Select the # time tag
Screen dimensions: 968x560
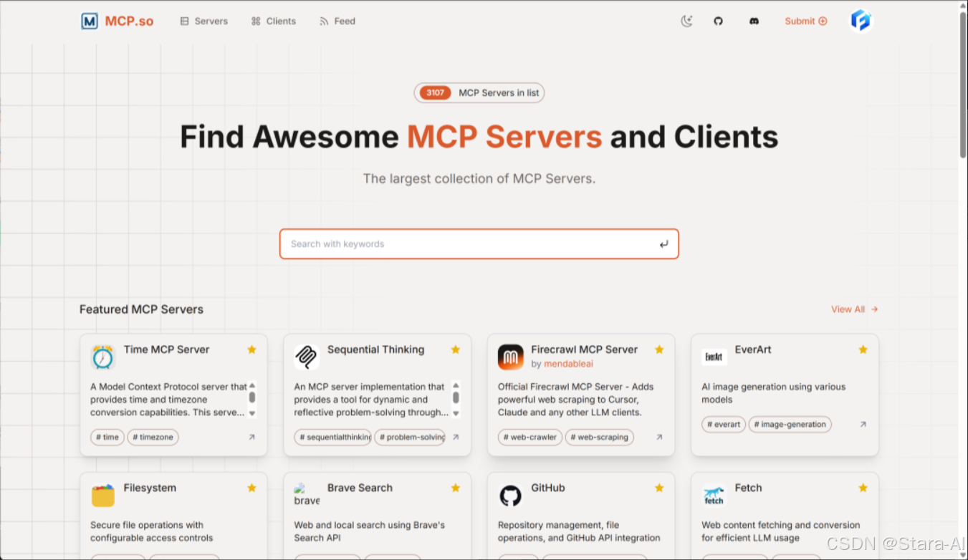107,437
